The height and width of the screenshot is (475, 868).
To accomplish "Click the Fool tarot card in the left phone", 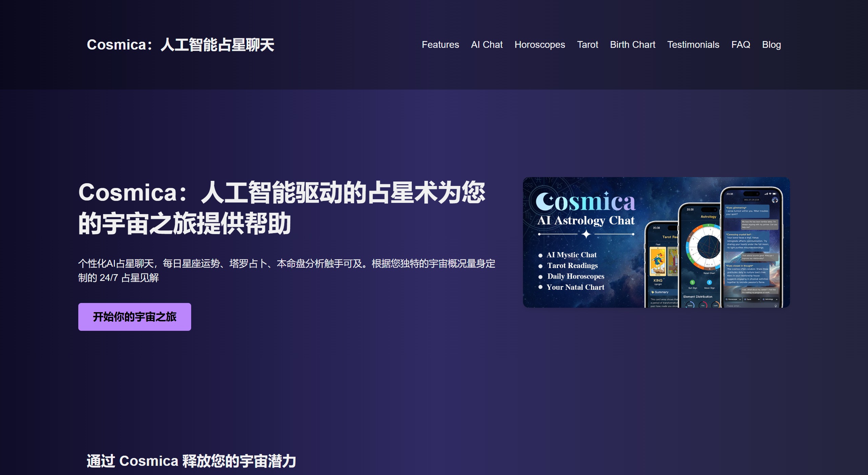I will coord(658,261).
